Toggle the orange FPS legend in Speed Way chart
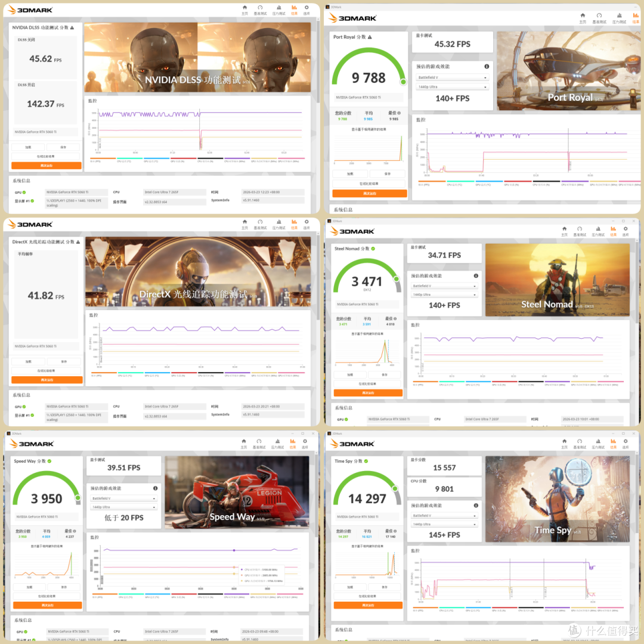The image size is (644, 644). [105, 596]
